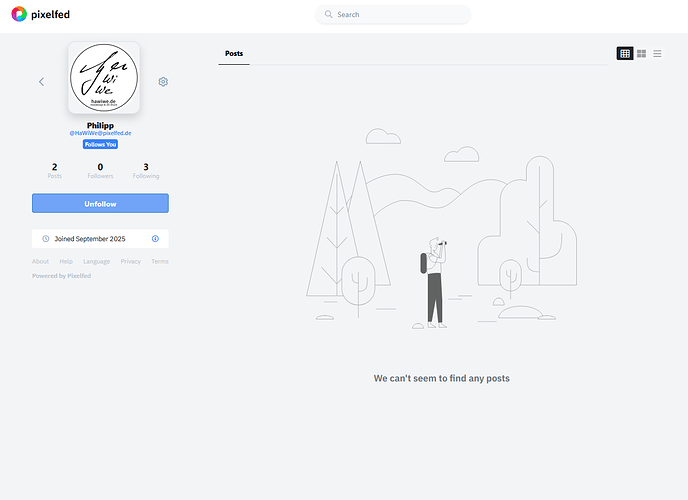Open Philipp's profile avatar image
This screenshot has width=688, height=500.
103,78
